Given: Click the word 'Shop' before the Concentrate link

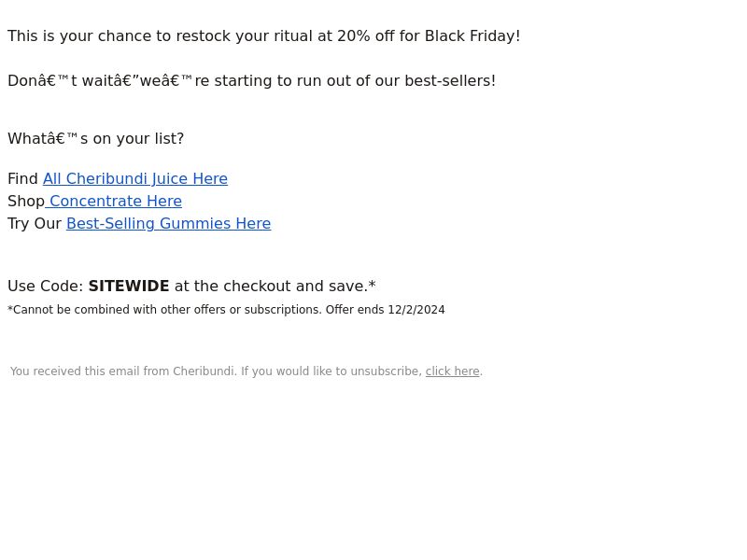Looking at the screenshot, I should [26, 201].
